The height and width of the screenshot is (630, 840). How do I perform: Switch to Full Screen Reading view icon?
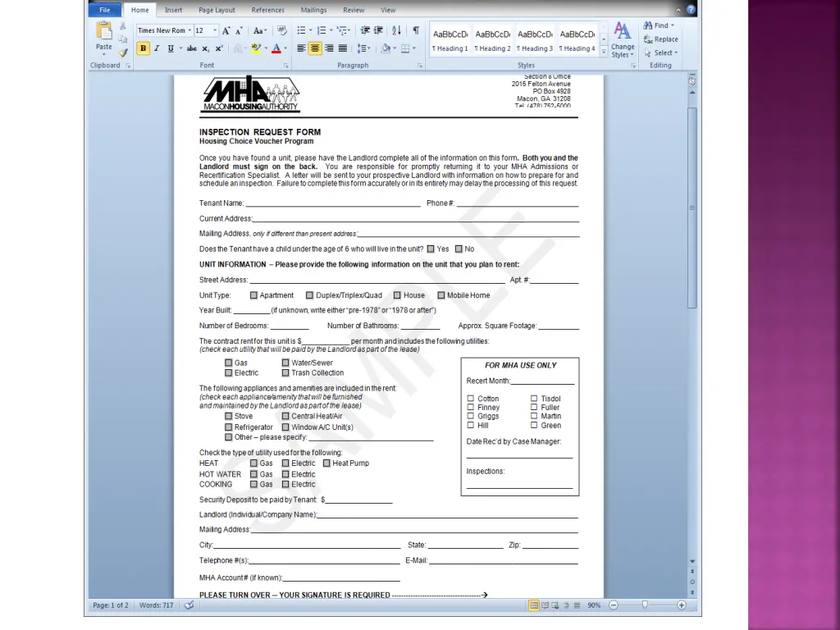point(545,605)
